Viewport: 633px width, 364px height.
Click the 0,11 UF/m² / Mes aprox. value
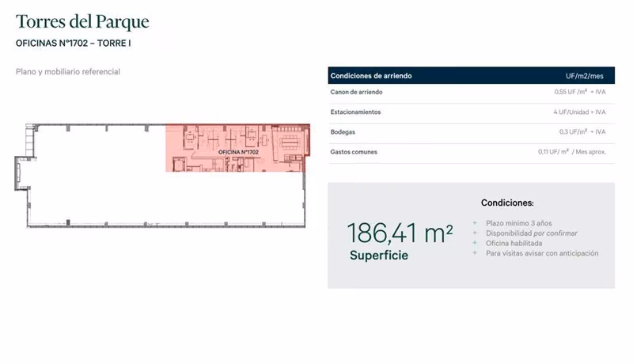(x=571, y=152)
